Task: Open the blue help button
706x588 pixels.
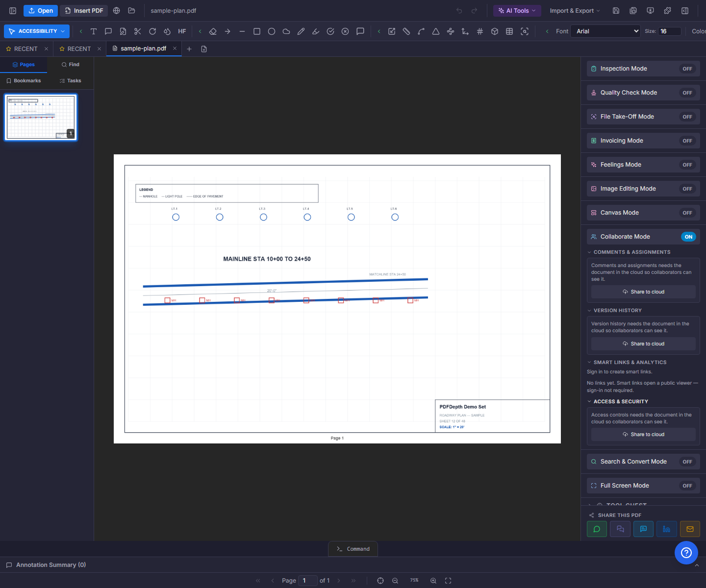Action: 686,553
